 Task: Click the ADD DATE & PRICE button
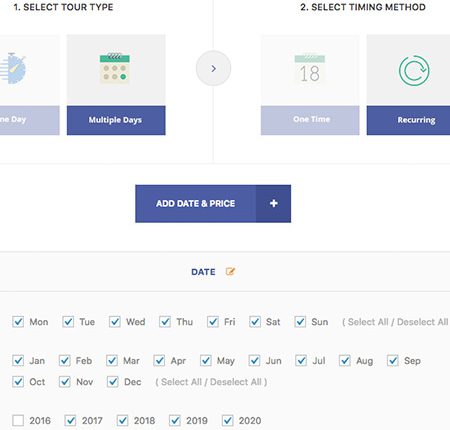coord(213,204)
